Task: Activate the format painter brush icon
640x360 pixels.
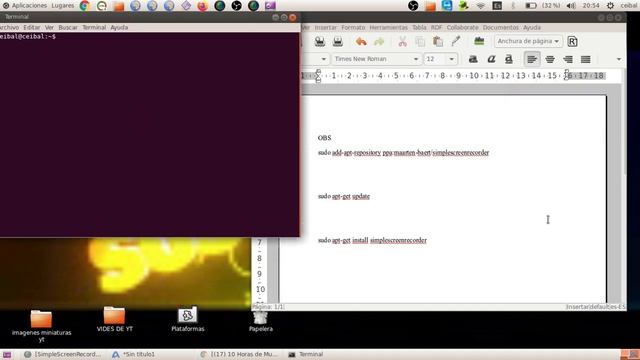Action: click(456, 41)
